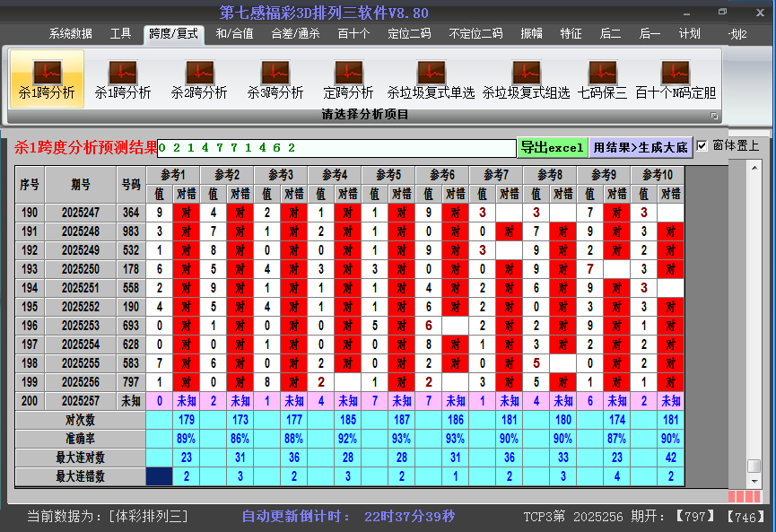
Task: Open the 百十个N码定胆 tool
Action: 676,79
